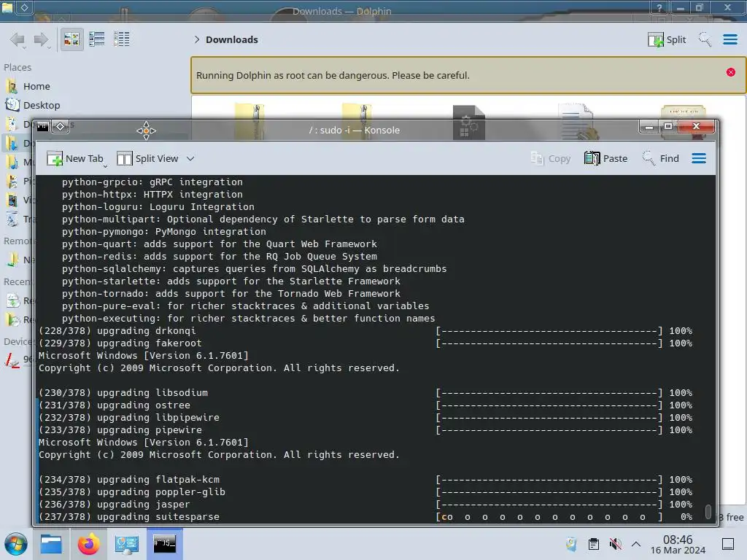Click Split View in Konsole
Image resolution: width=747 pixels, height=560 pixels.
coord(147,158)
